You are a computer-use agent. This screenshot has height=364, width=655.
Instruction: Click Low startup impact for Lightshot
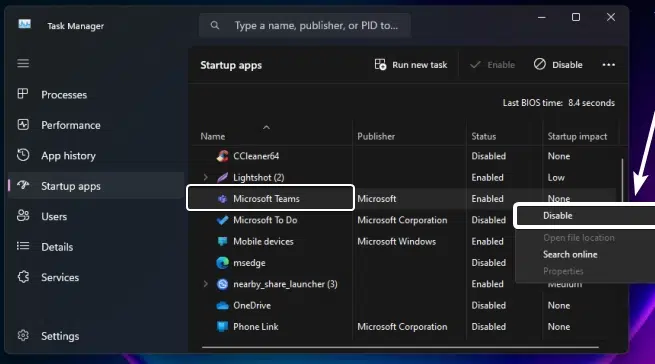[556, 178]
